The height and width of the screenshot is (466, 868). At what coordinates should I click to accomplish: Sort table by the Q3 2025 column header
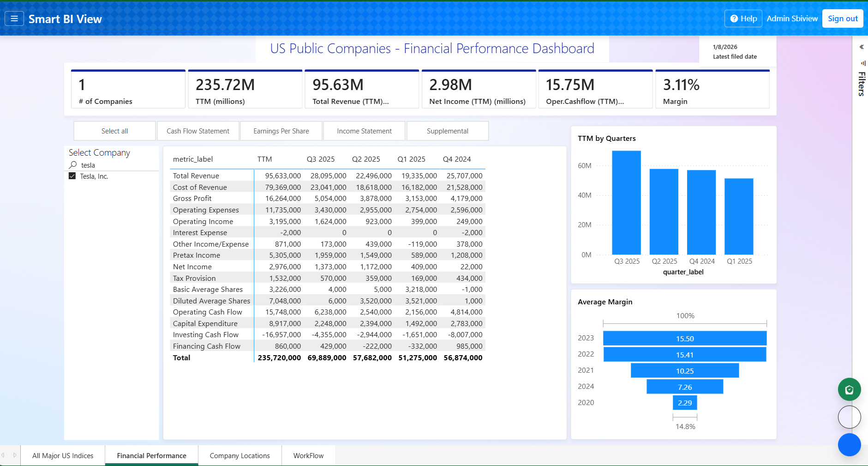(x=320, y=159)
